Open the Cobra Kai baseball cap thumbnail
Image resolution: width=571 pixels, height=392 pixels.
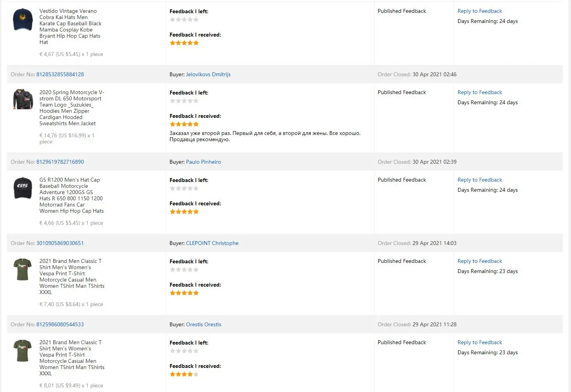pyautogui.click(x=23, y=19)
